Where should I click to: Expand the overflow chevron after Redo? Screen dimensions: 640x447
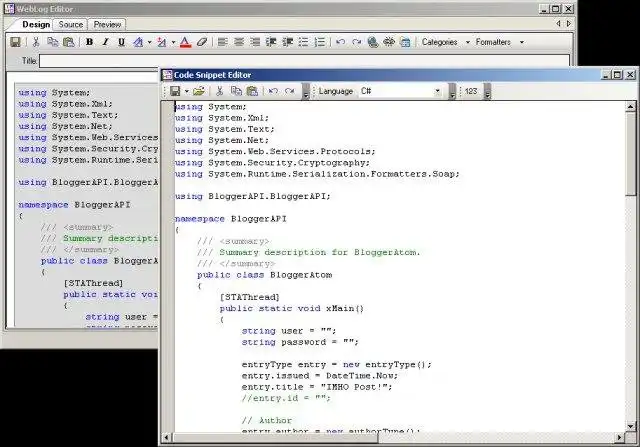306,91
